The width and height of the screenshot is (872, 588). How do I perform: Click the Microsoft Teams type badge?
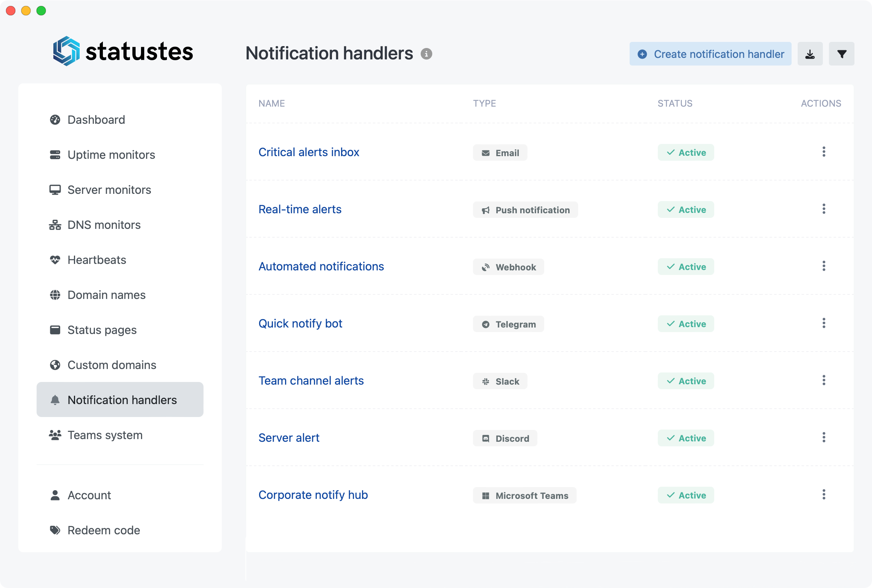click(524, 495)
